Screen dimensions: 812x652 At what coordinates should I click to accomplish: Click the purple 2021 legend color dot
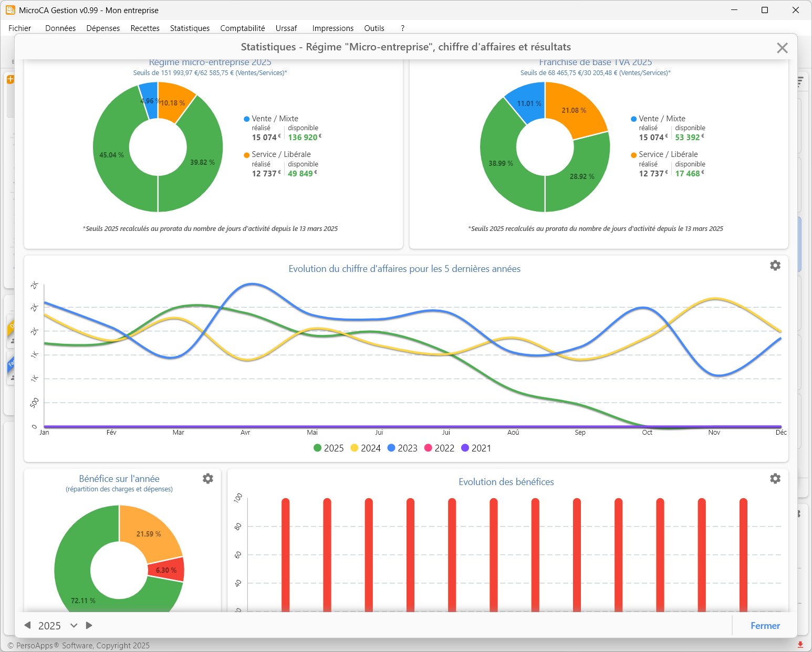pyautogui.click(x=465, y=448)
